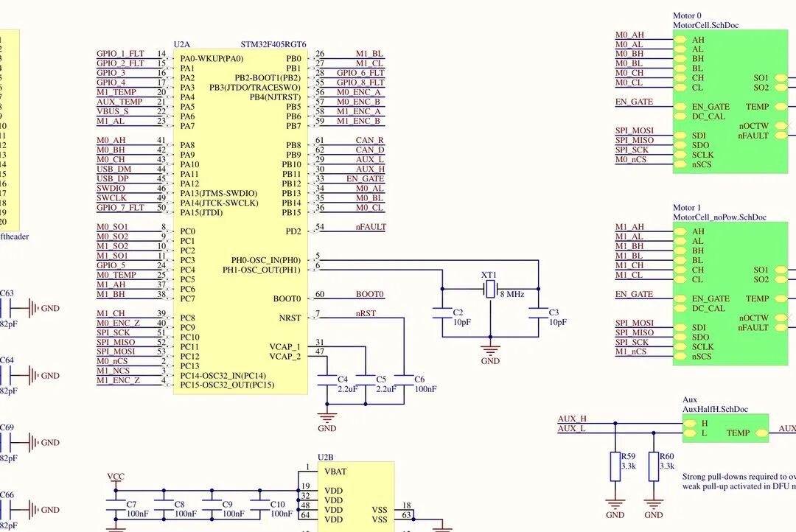Select the GPIO_7_FLT net label
Screen dimensions: 796x532
(x=120, y=208)
